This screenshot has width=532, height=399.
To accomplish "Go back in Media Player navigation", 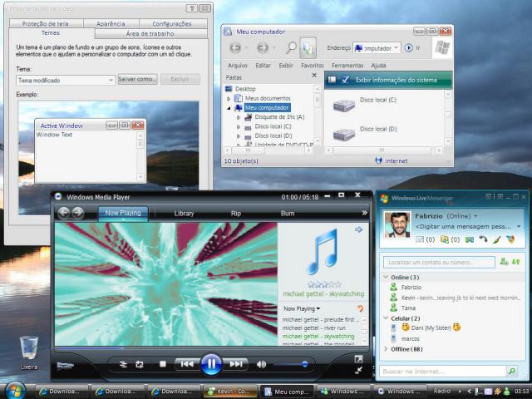I will pos(64,213).
